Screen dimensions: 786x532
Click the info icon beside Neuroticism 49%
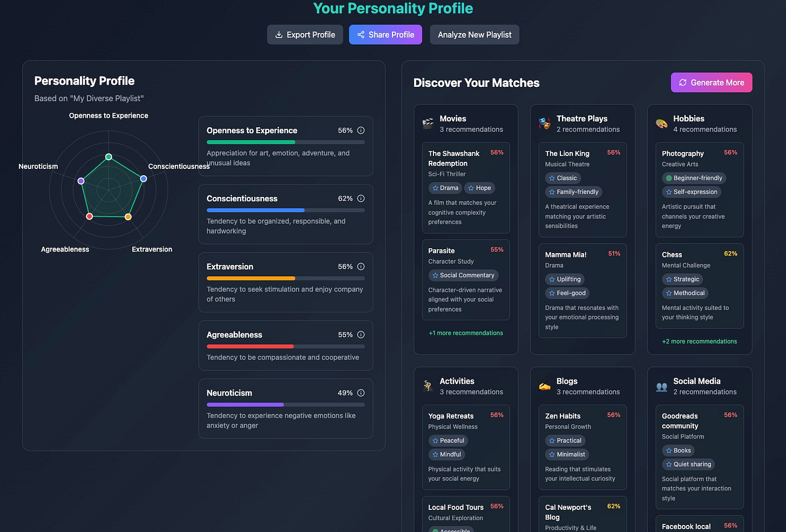click(361, 393)
